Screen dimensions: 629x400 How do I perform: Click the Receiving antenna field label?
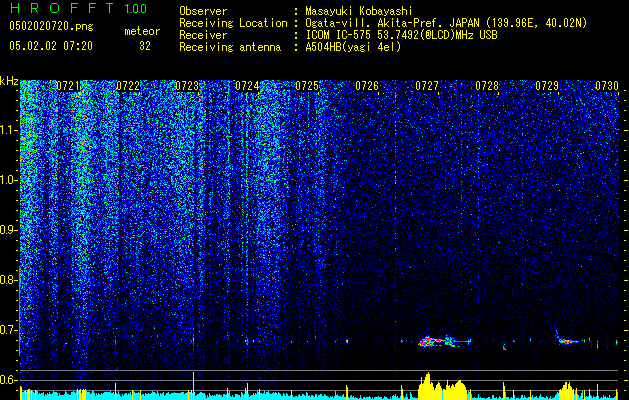coord(230,47)
